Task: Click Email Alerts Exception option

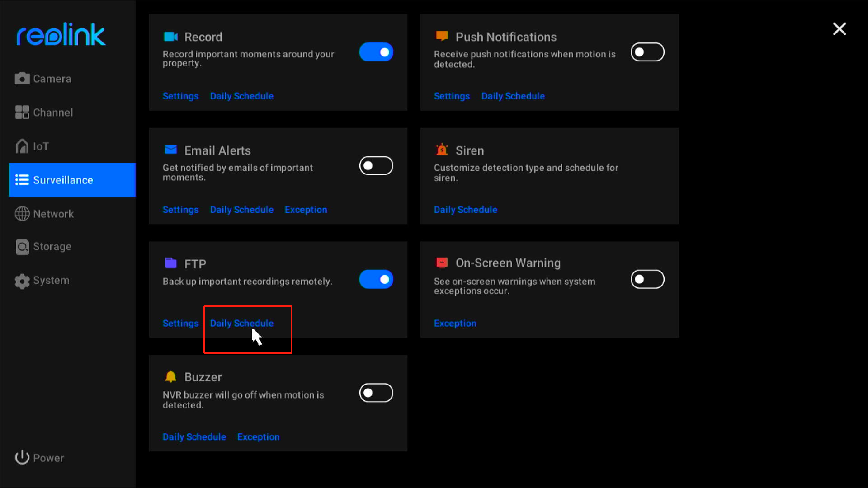Action: pos(306,209)
